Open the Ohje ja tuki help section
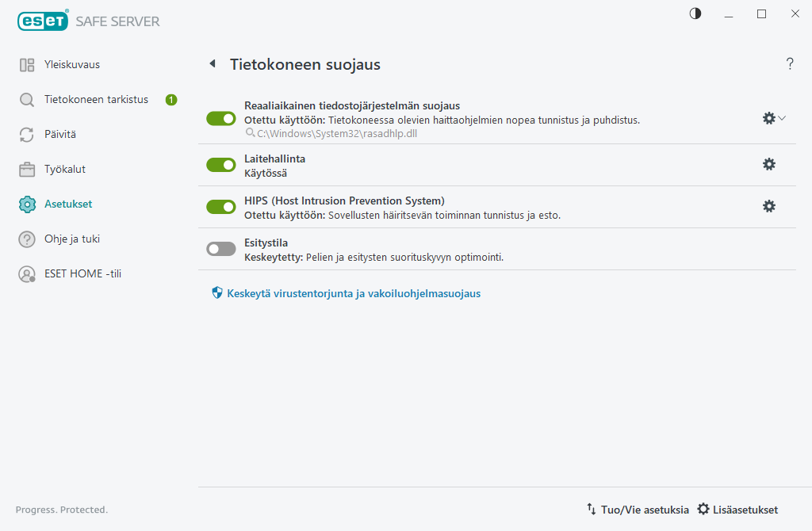Viewport: 812px width, 531px height. tap(71, 239)
